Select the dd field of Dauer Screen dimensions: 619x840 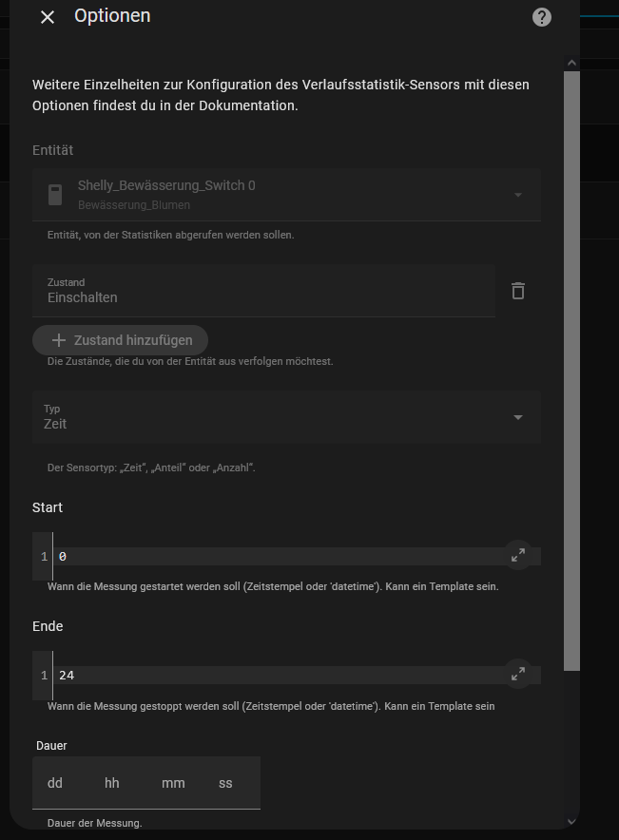(55, 783)
